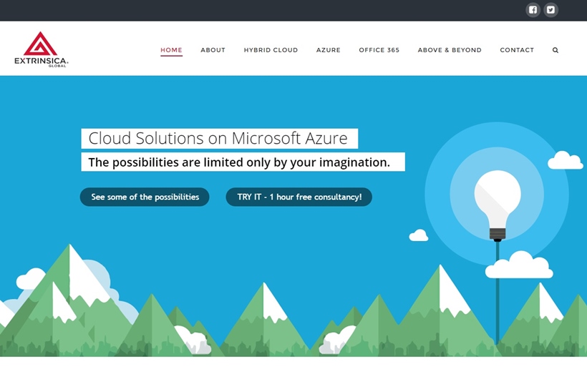Open the Facebook page icon
This screenshot has width=587, height=392.
(x=533, y=10)
